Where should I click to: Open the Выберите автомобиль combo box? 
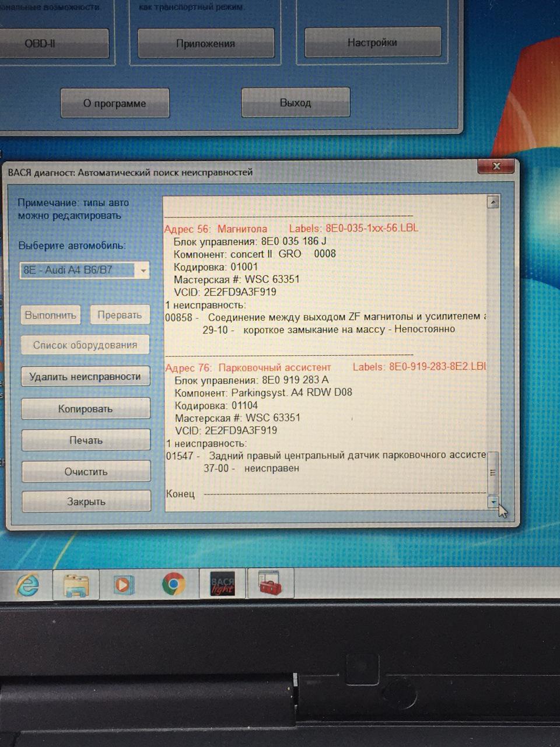tap(85, 270)
